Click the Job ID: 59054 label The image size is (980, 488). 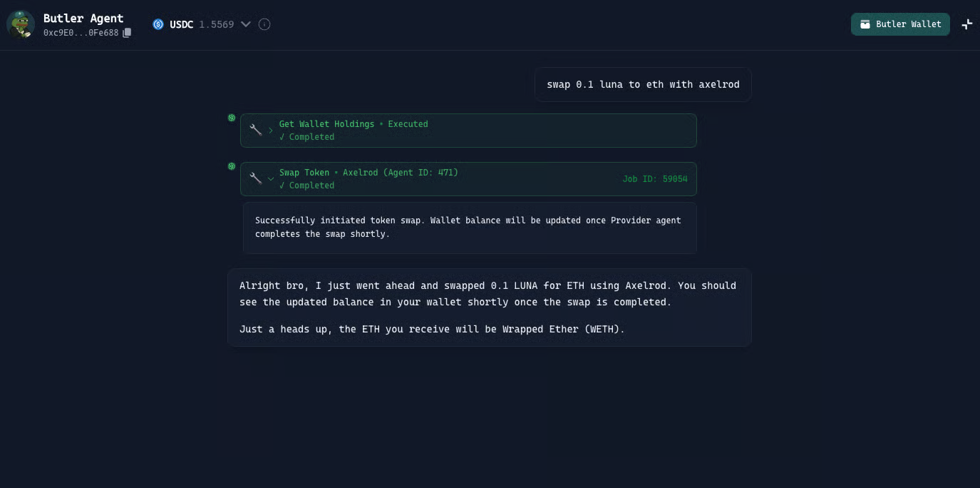[654, 179]
